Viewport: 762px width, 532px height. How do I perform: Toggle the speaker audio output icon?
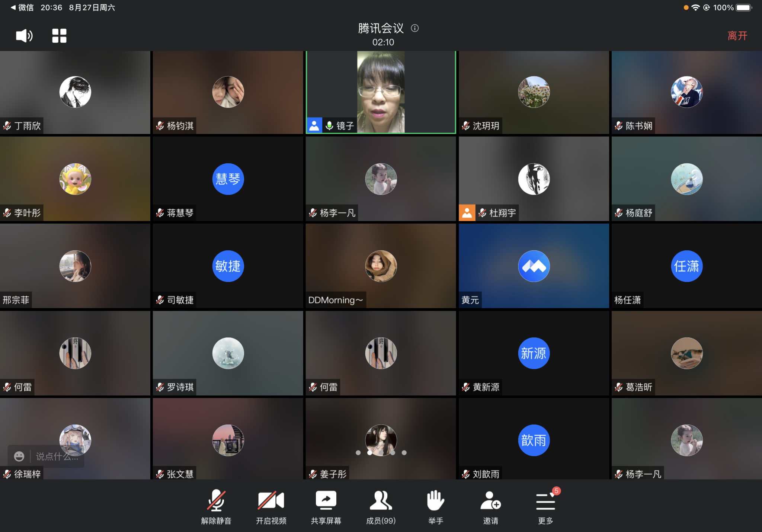coord(24,36)
